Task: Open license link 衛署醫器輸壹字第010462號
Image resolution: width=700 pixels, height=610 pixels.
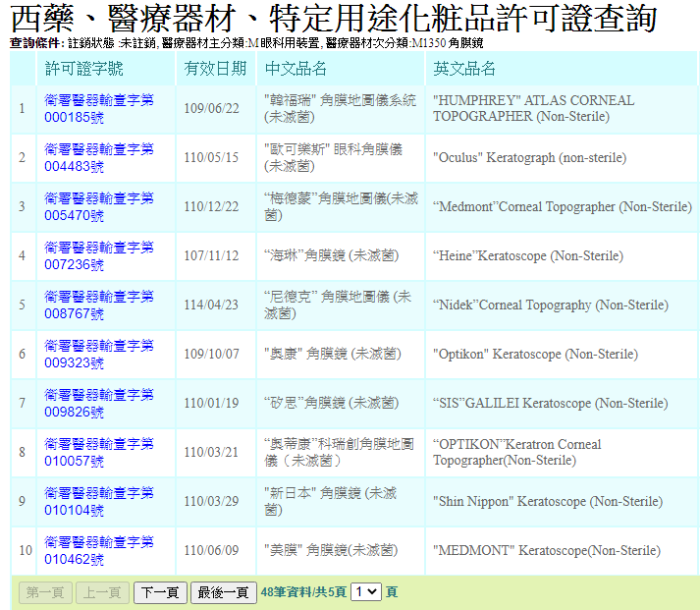Action: (x=98, y=551)
